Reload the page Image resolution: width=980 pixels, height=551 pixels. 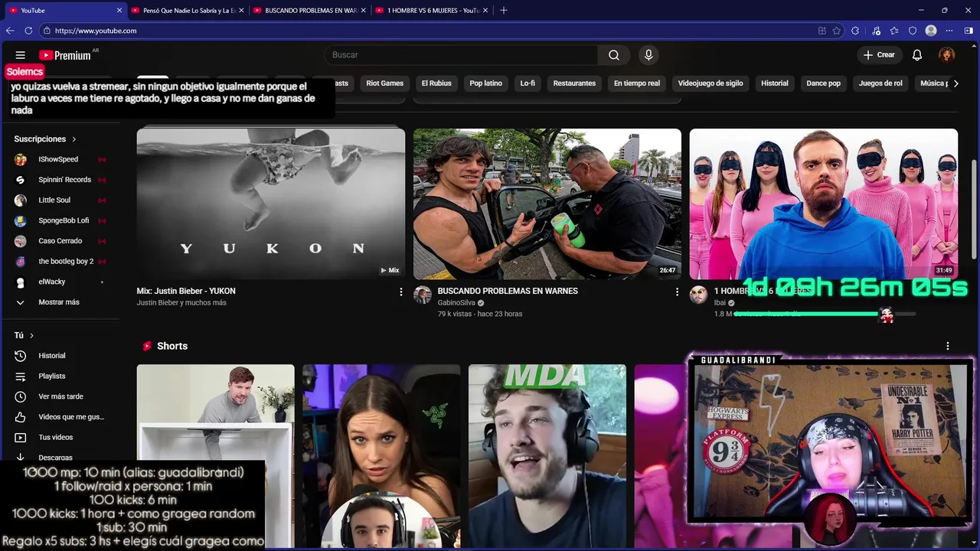click(28, 31)
